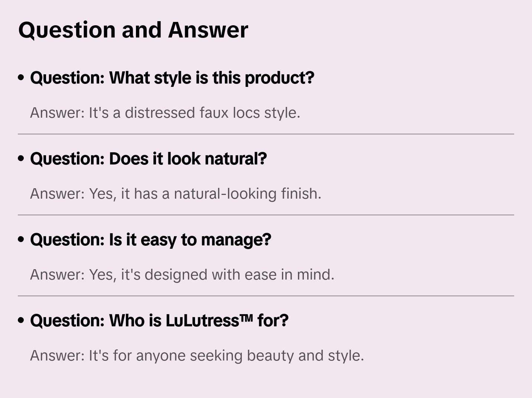
Task: Open the "Does it look natural?" question
Action: (x=148, y=159)
